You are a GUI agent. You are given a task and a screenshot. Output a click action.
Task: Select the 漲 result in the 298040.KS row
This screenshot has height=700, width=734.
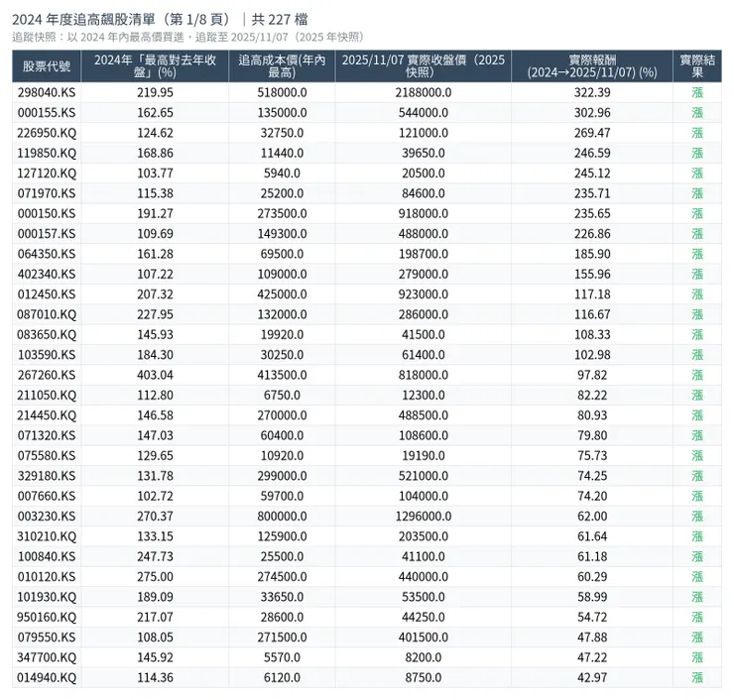tap(697, 92)
